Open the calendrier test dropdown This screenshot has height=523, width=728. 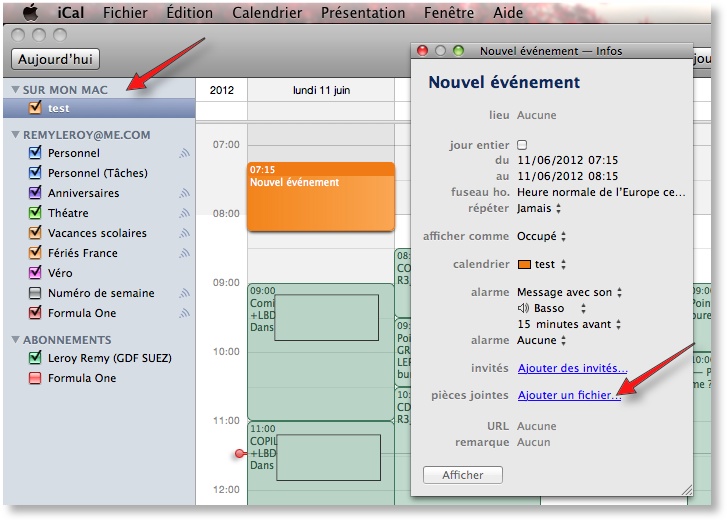pos(542,264)
